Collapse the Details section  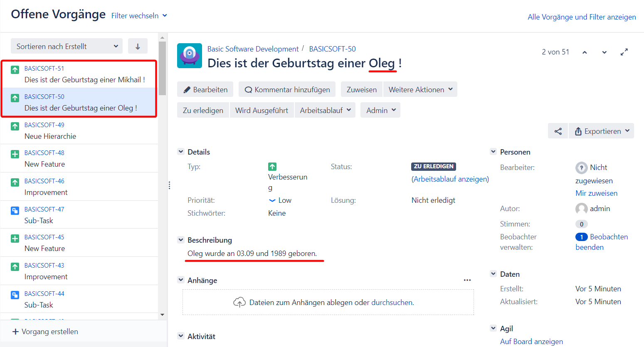pos(181,152)
